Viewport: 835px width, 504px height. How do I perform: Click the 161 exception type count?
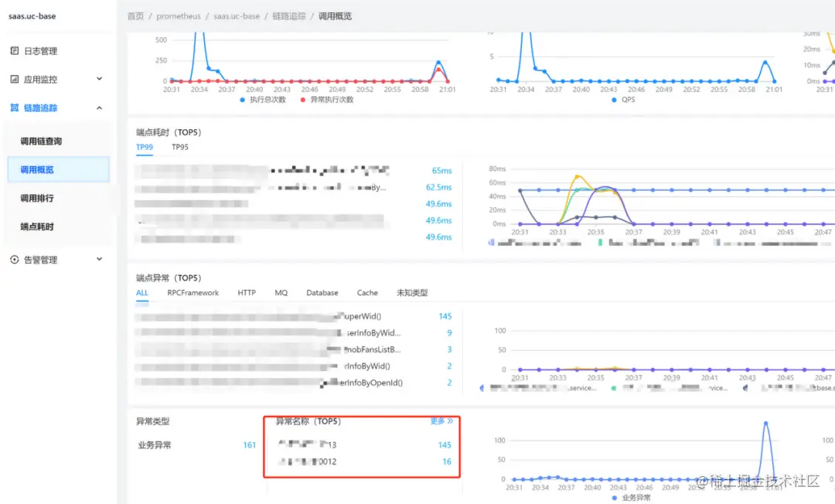click(x=249, y=445)
